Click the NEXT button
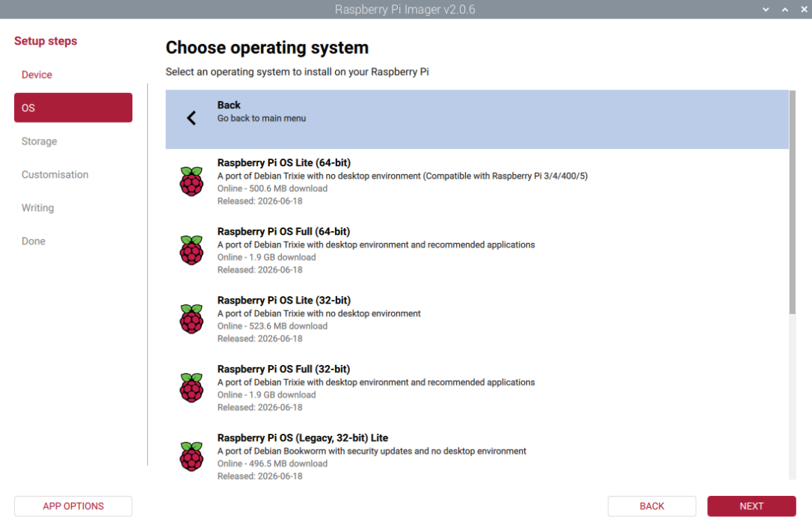The width and height of the screenshot is (812, 528). click(751, 506)
